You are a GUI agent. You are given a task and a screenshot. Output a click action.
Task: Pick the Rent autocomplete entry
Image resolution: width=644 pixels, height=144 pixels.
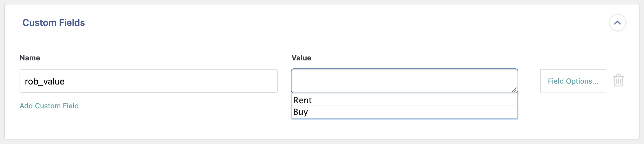tap(404, 100)
